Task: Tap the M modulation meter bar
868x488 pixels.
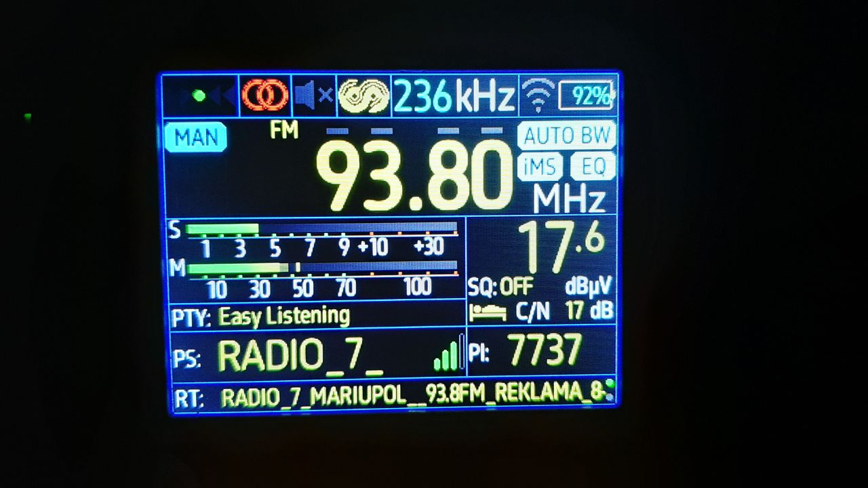Action: coord(321,268)
